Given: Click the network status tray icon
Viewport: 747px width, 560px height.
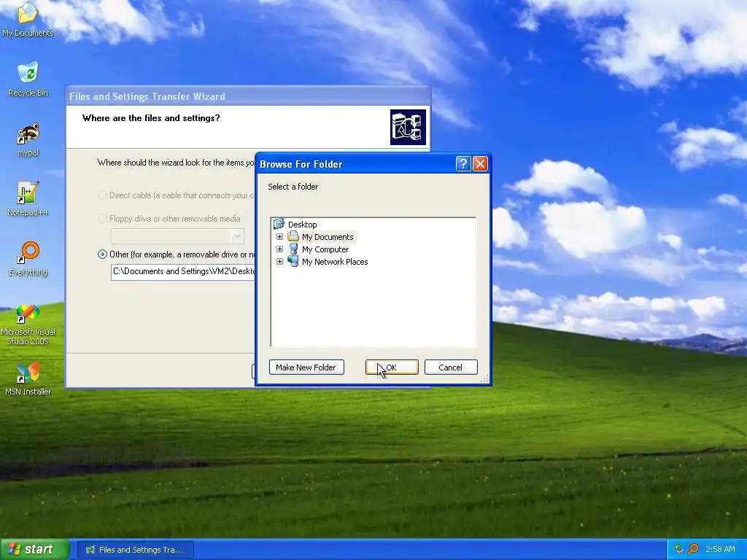Looking at the screenshot, I should point(679,549).
